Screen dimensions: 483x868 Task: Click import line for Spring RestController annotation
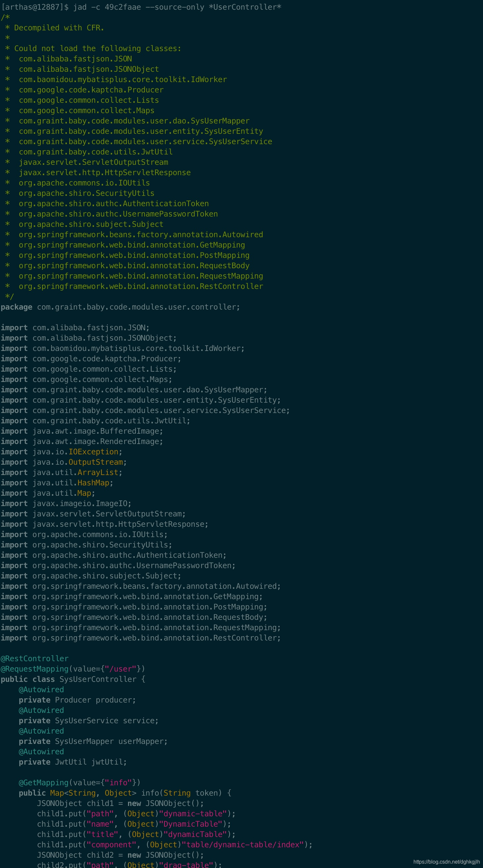click(x=141, y=638)
